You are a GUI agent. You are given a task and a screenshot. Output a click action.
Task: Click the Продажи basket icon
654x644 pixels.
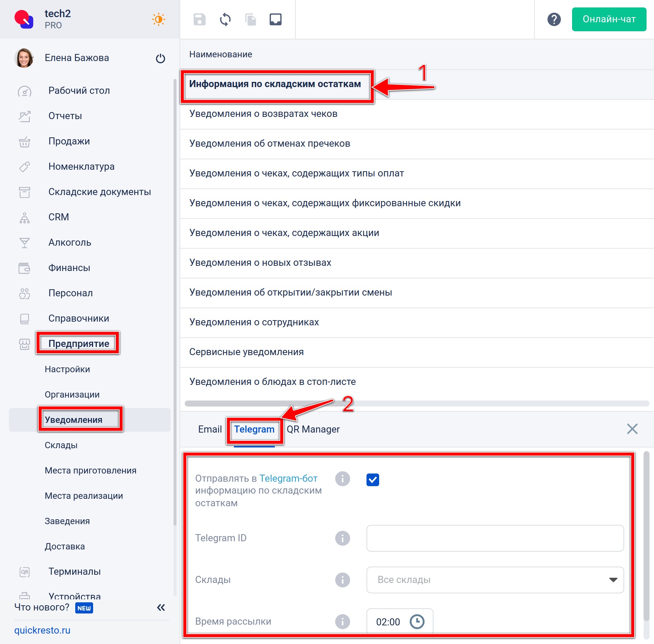coord(25,142)
